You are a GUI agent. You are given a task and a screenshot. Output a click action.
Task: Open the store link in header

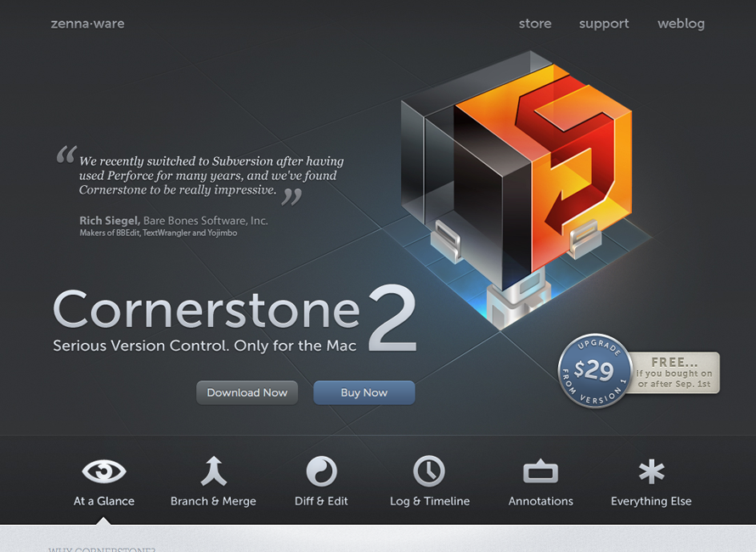click(535, 24)
